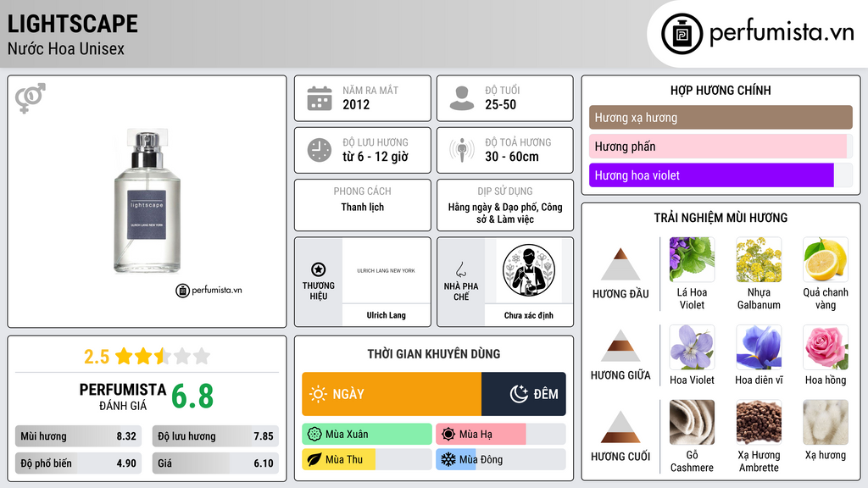Click the Hoa Violet flower image
Image resolution: width=868 pixels, height=488 pixels.
pos(692,347)
